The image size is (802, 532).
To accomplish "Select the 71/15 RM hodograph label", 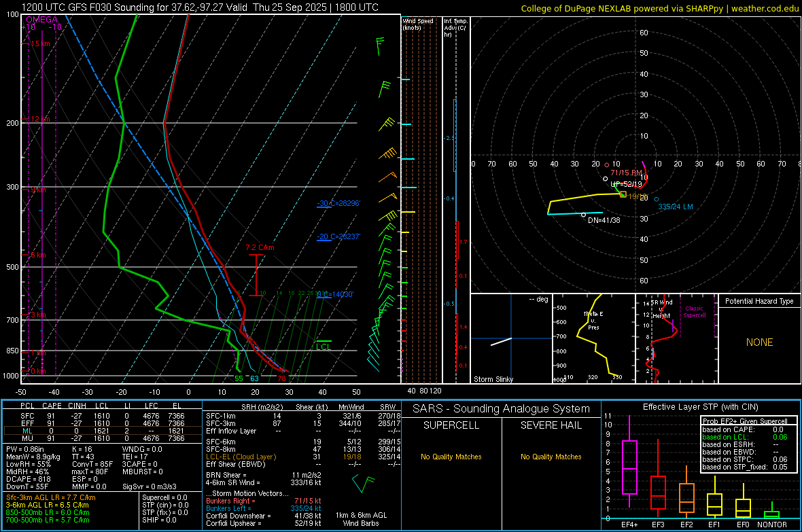I will point(626,173).
